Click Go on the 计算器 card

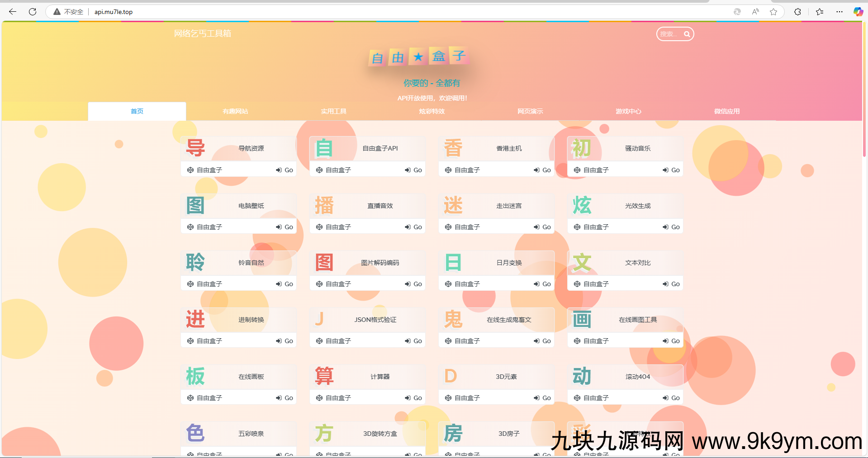[x=413, y=398]
